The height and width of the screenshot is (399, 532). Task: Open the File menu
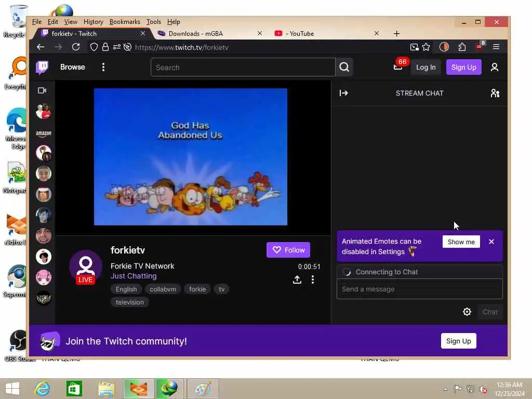click(37, 22)
